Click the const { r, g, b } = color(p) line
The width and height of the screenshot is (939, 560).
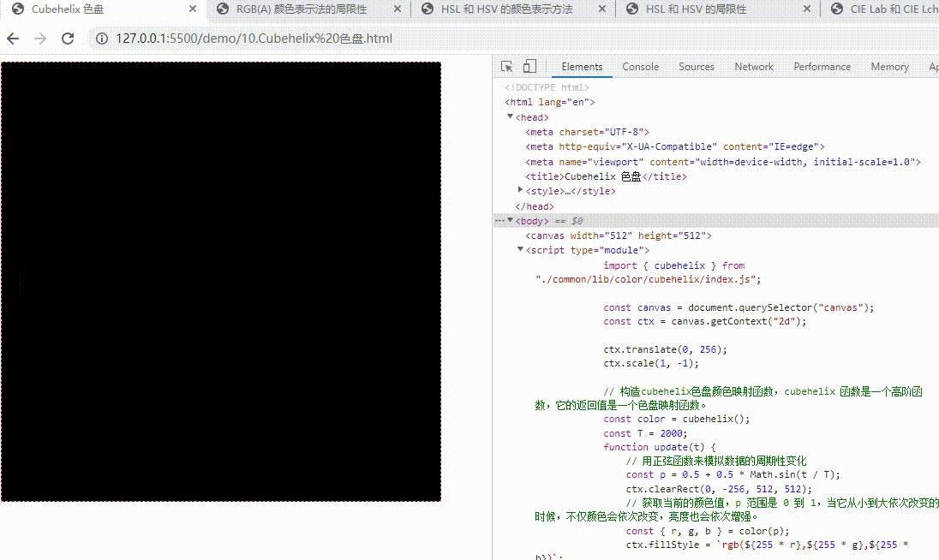point(707,531)
